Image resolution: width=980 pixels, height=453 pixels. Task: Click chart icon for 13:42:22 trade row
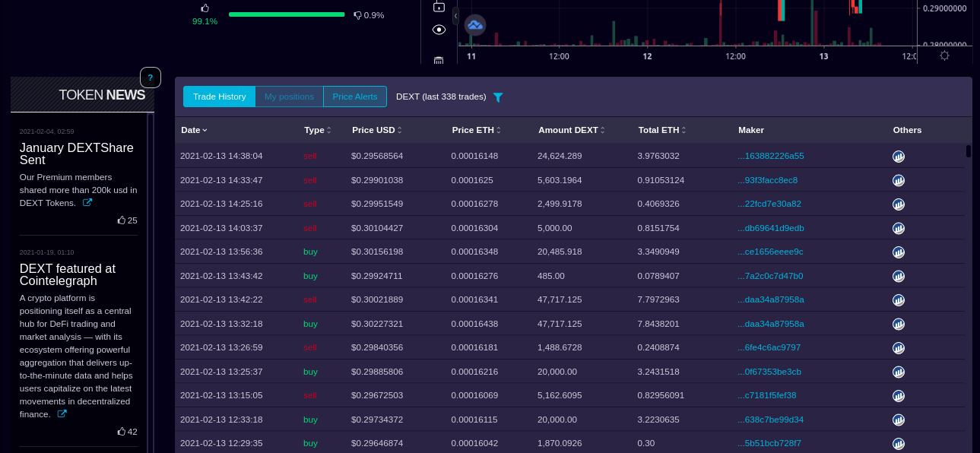click(899, 300)
